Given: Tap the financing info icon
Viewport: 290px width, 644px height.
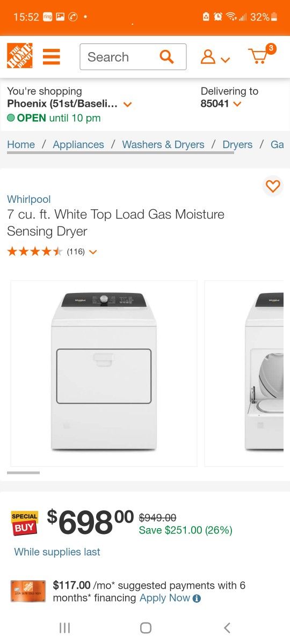Looking at the screenshot, I should pyautogui.click(x=197, y=598).
